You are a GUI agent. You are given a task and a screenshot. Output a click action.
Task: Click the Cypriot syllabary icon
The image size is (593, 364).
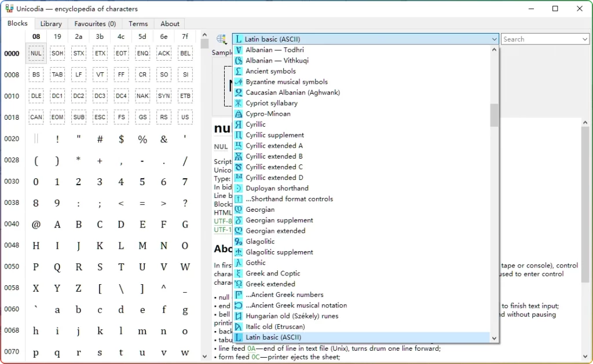coord(237,103)
